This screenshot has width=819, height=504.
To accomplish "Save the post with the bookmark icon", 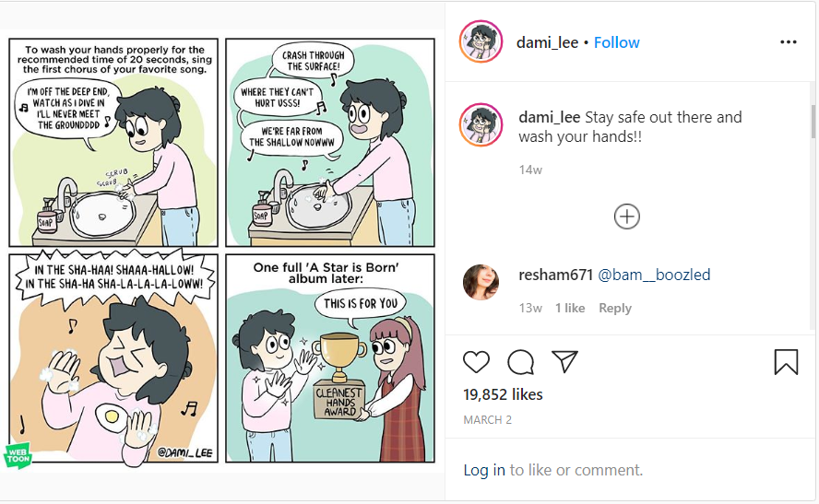I will click(786, 361).
